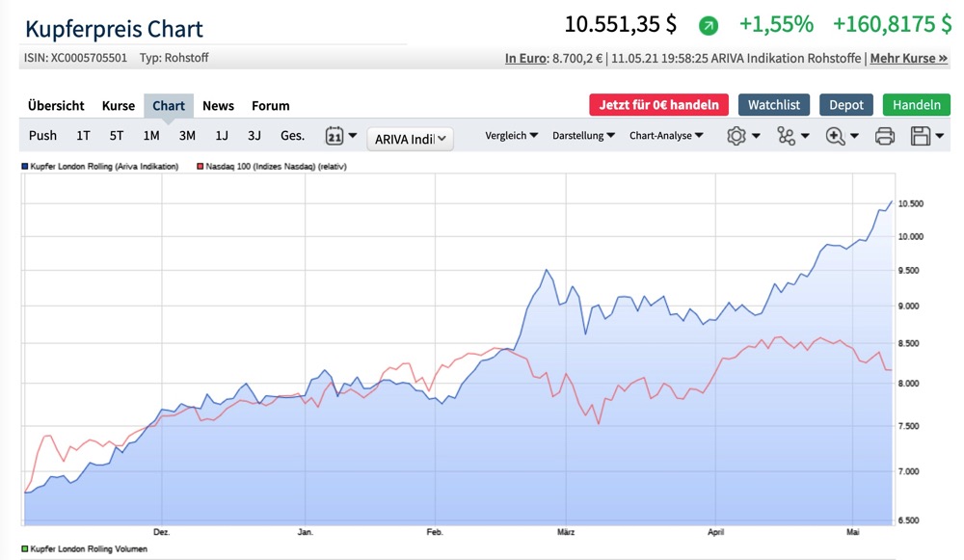The width and height of the screenshot is (964, 560).
Task: Hide the Nasdaq 100 comparison line via its legend
Action: (200, 165)
